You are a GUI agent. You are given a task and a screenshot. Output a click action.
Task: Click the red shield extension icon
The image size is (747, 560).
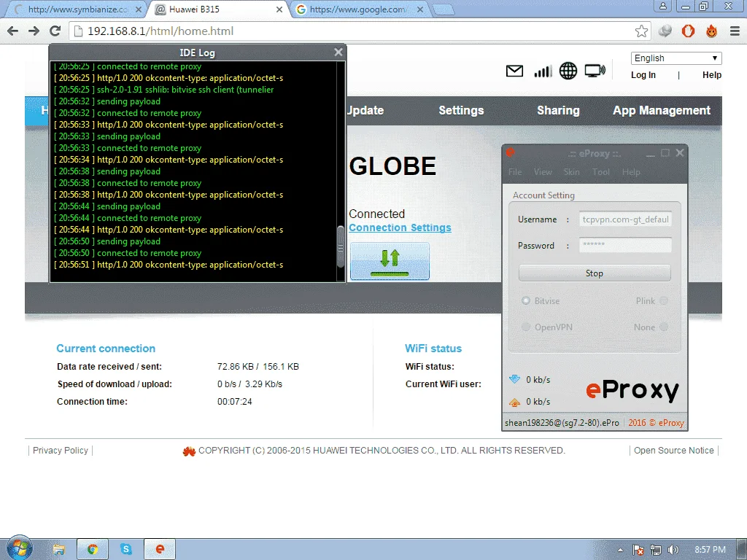[x=688, y=31]
